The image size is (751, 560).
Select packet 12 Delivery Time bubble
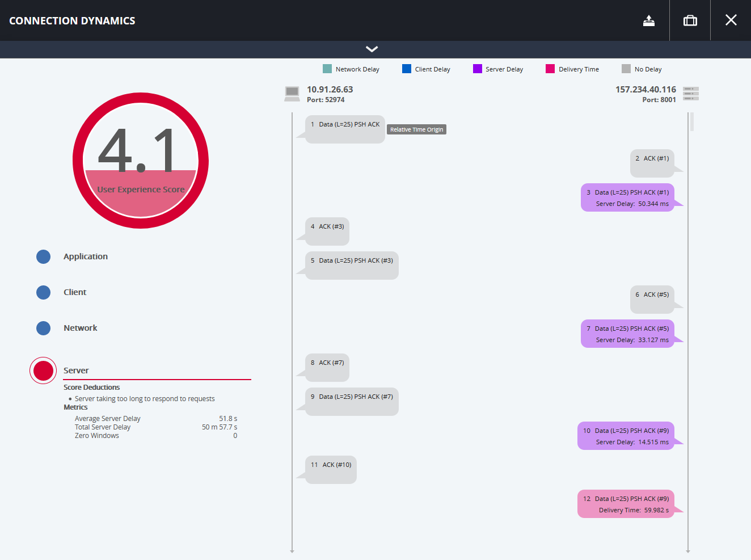click(626, 504)
